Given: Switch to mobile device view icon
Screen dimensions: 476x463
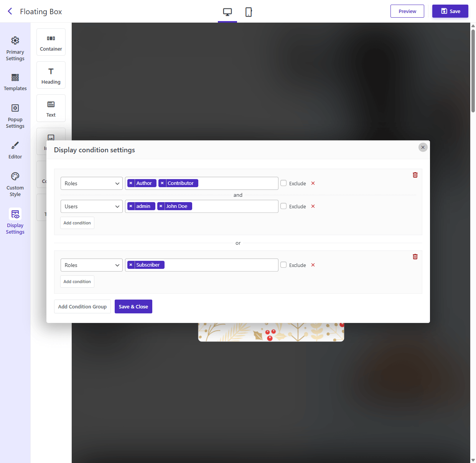Looking at the screenshot, I should [249, 12].
